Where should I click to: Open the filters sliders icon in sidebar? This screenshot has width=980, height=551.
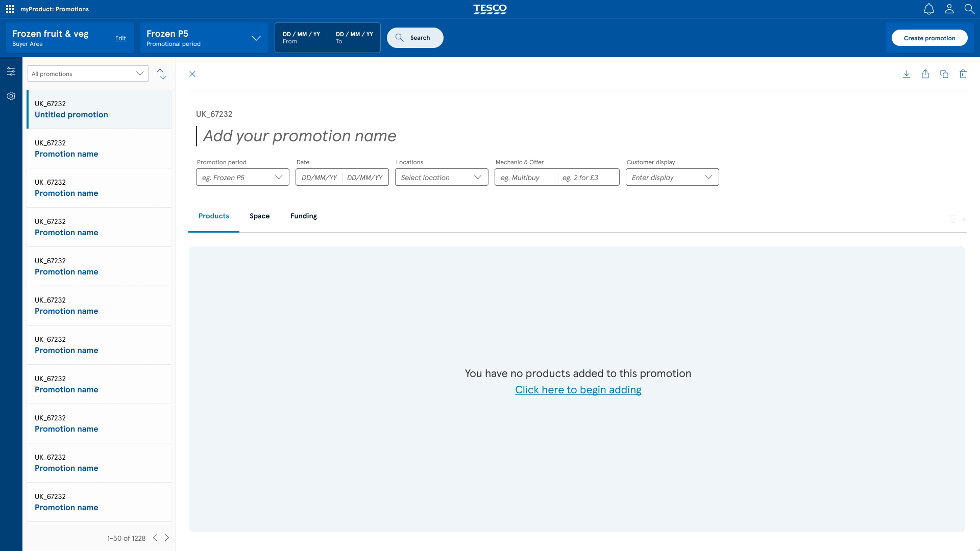click(11, 71)
